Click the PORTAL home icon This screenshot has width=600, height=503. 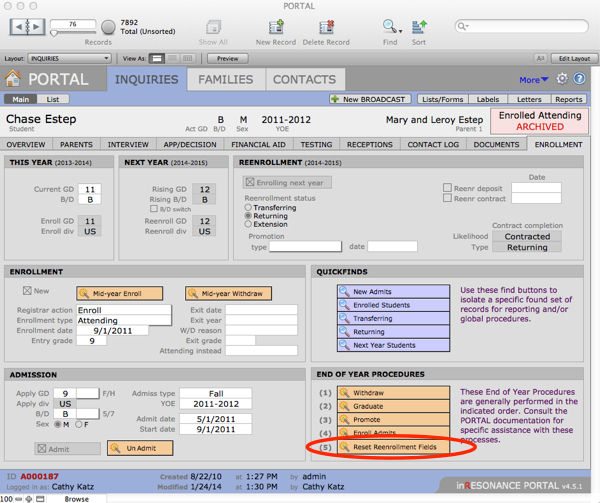[x=14, y=79]
